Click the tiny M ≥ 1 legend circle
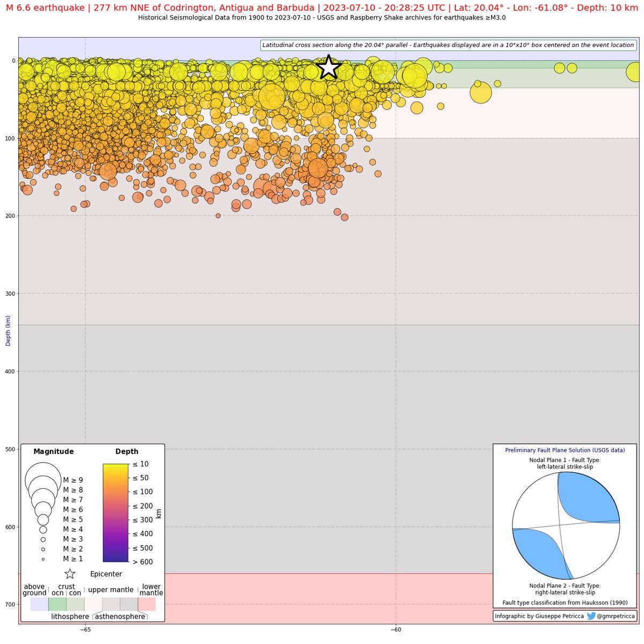This screenshot has height=644, width=644. click(x=43, y=559)
